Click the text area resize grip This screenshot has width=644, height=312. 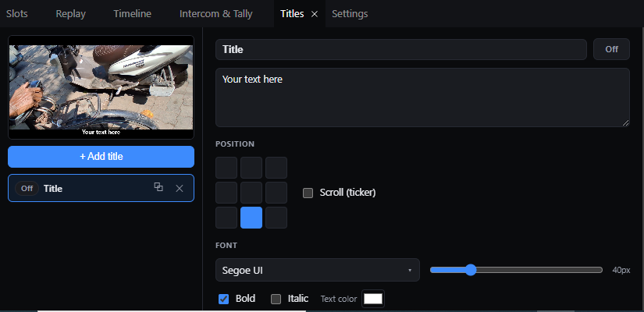point(625,122)
